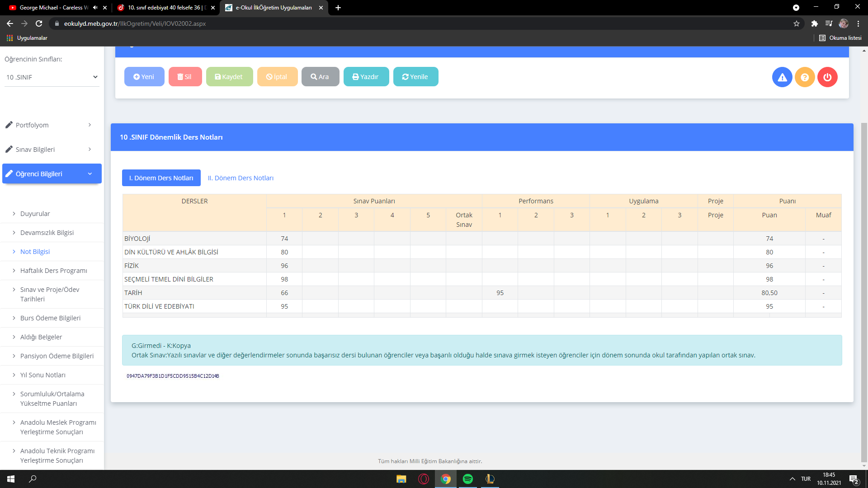Click TÜRK DİLİ VE EDEBİYATI row
The width and height of the screenshot is (868, 488).
click(482, 306)
